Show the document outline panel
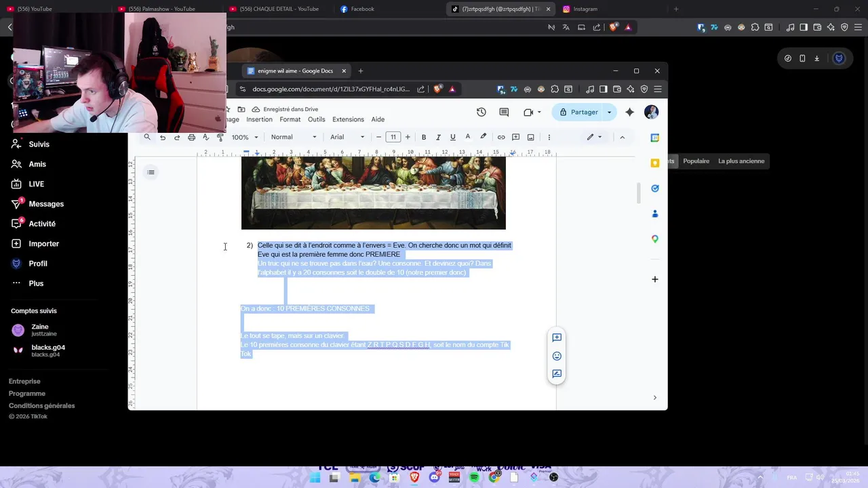868x488 pixels. (x=151, y=172)
